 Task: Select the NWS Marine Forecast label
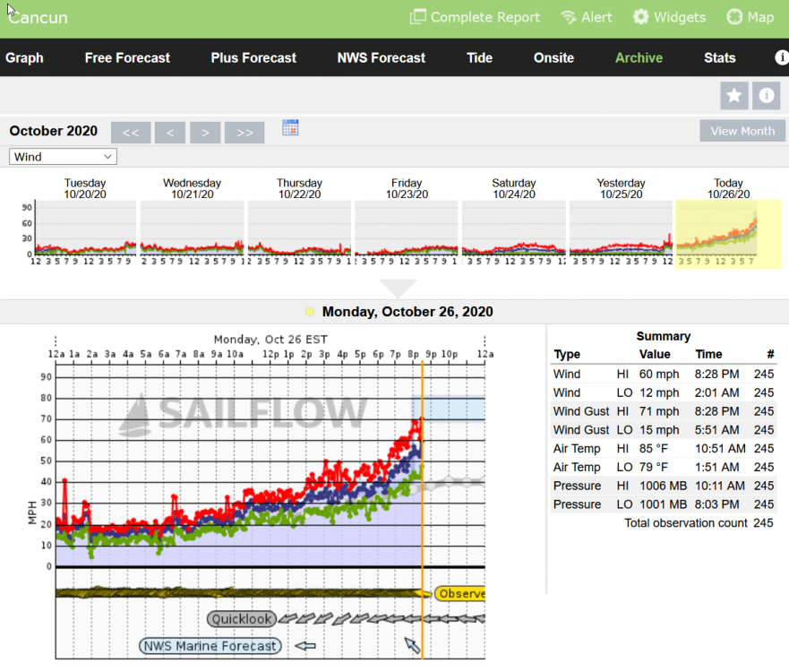coord(210,645)
